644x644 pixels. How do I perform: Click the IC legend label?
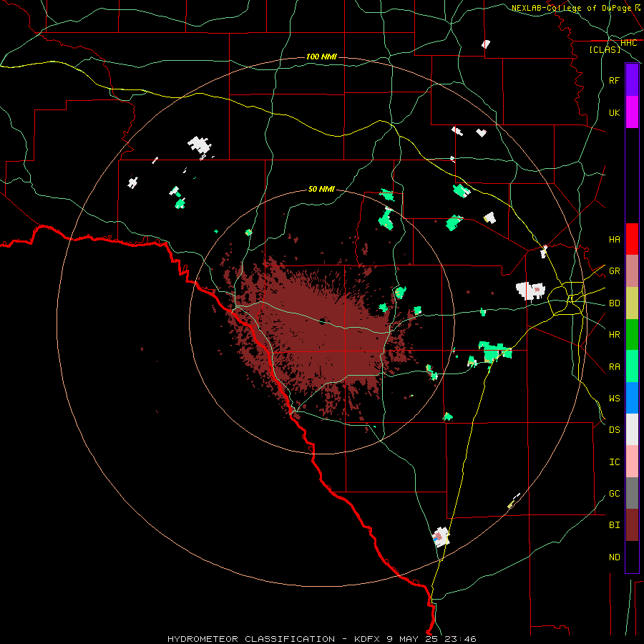[614, 462]
